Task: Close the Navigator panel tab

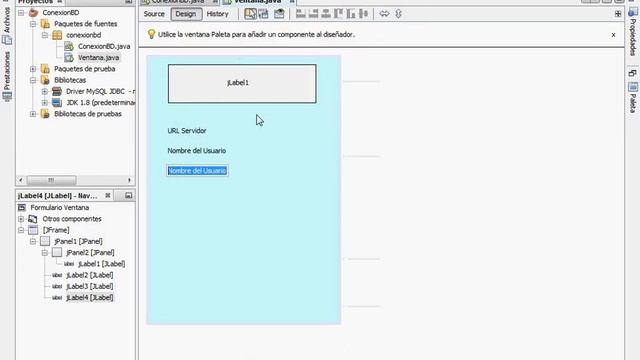Action: pos(108,196)
